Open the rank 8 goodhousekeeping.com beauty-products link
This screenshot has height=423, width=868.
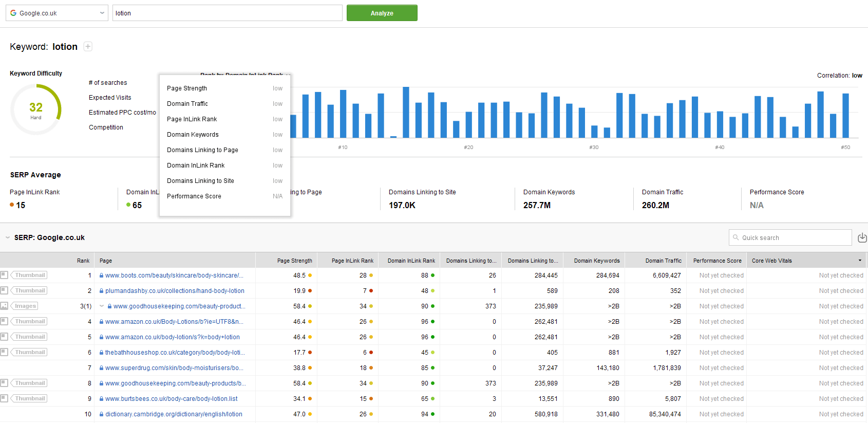[x=175, y=383]
